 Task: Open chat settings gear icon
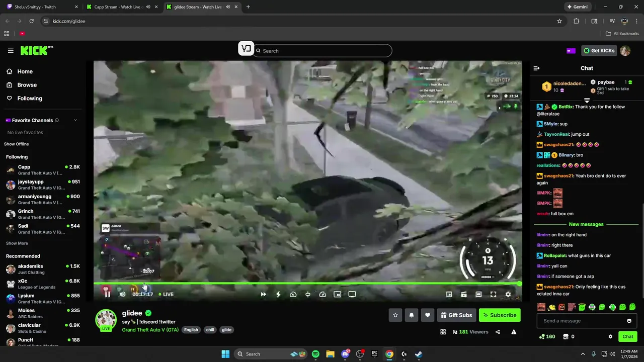coord(610,336)
